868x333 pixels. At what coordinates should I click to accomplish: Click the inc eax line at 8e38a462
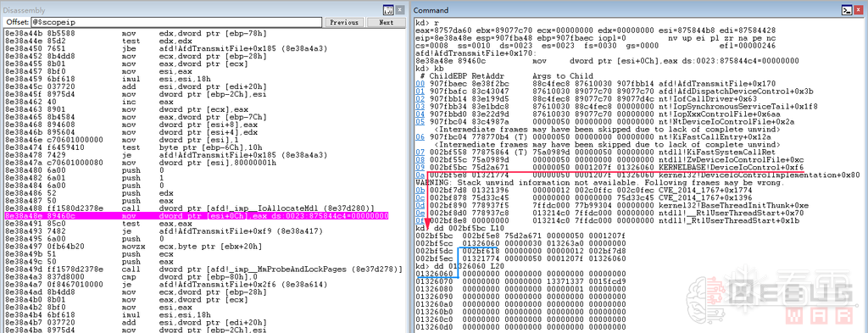(88, 102)
